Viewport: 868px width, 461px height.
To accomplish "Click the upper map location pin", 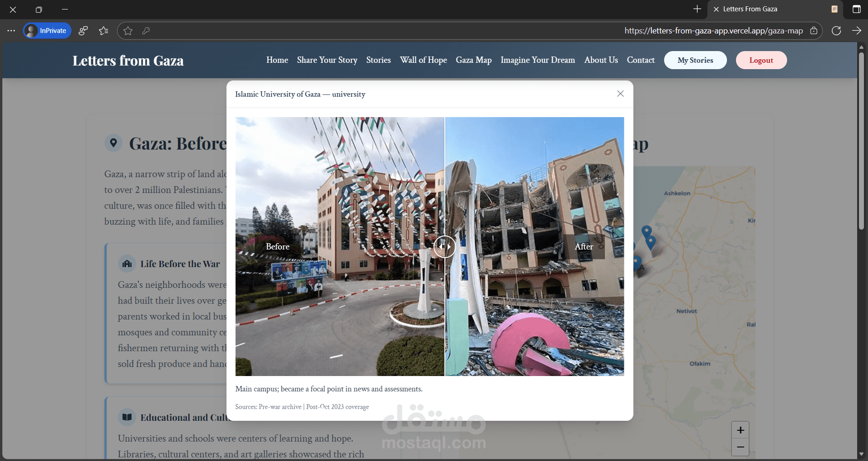I will coord(647,232).
